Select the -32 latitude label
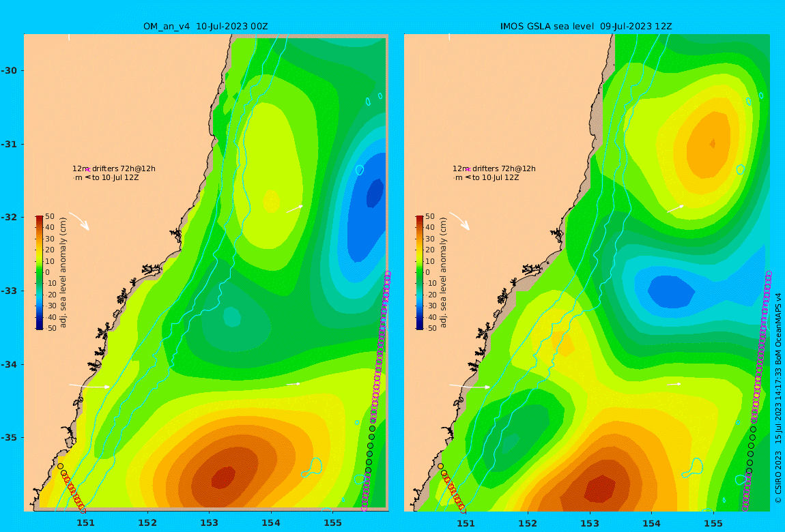The width and height of the screenshot is (785, 532). click(x=10, y=217)
